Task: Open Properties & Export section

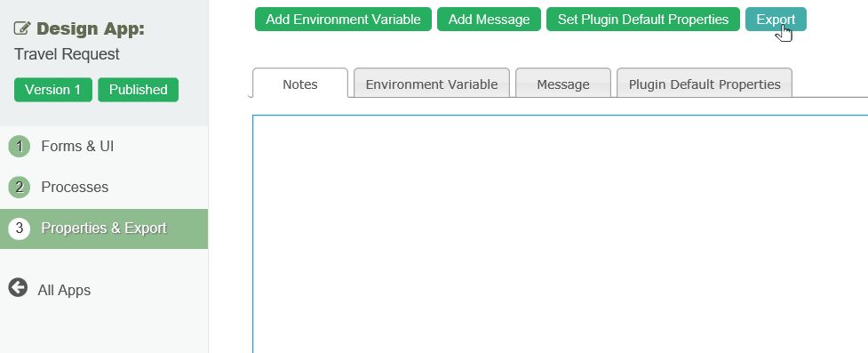Action: tap(104, 229)
